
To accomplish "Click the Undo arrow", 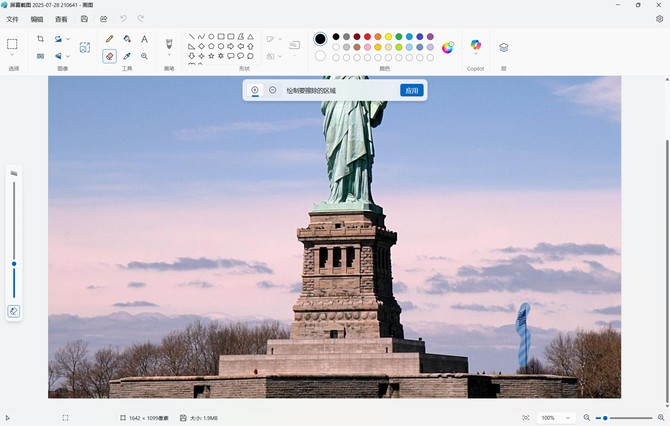I will click(x=123, y=19).
